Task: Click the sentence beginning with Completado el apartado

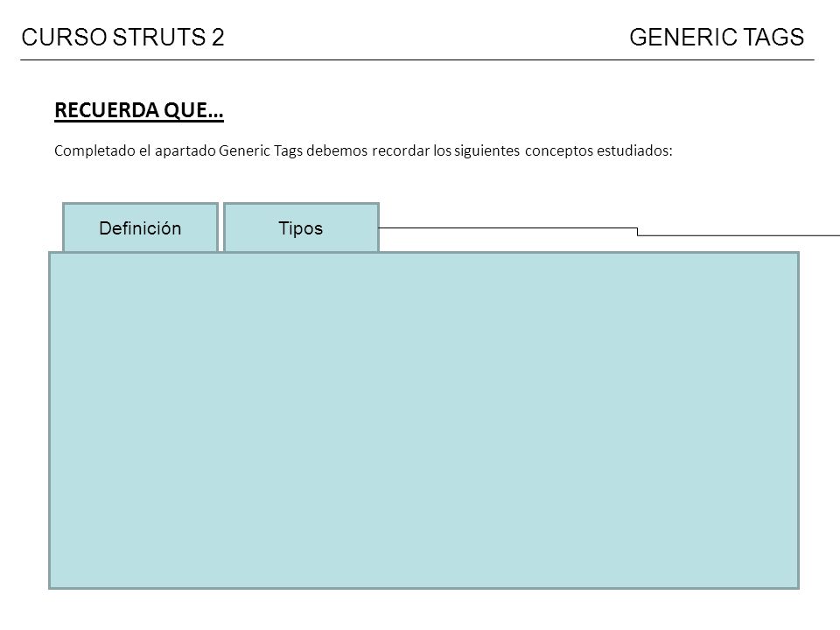Action: tap(363, 151)
